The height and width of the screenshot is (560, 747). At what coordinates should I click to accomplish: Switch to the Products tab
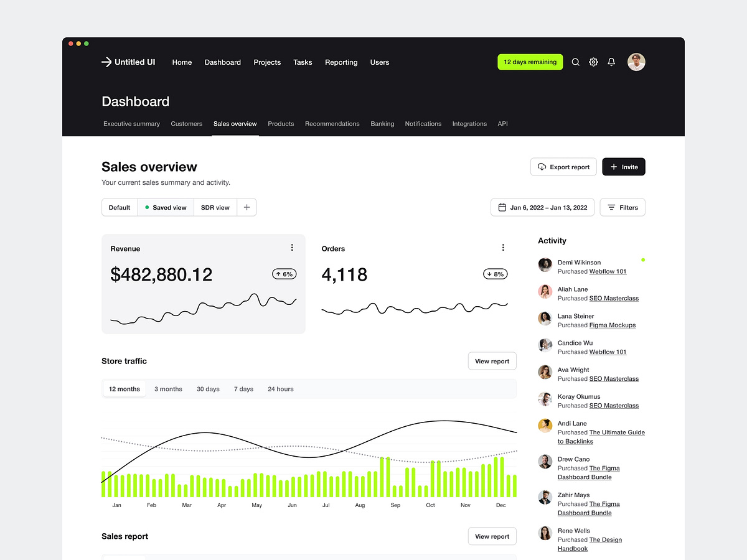[x=281, y=124]
